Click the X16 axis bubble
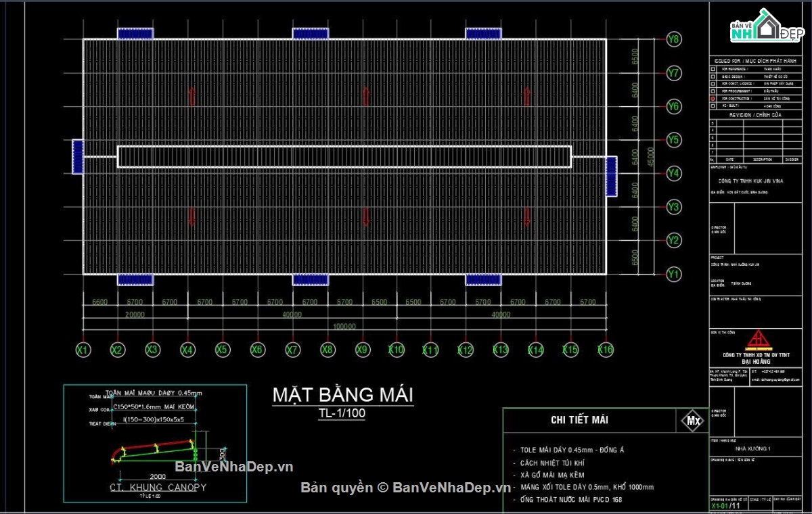 (x=606, y=350)
